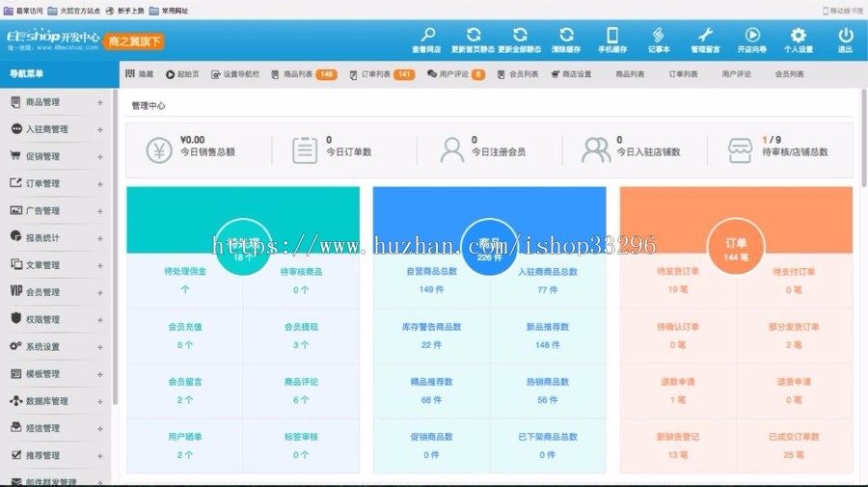Open 库存警告商品数 22件 entry

click(431, 336)
